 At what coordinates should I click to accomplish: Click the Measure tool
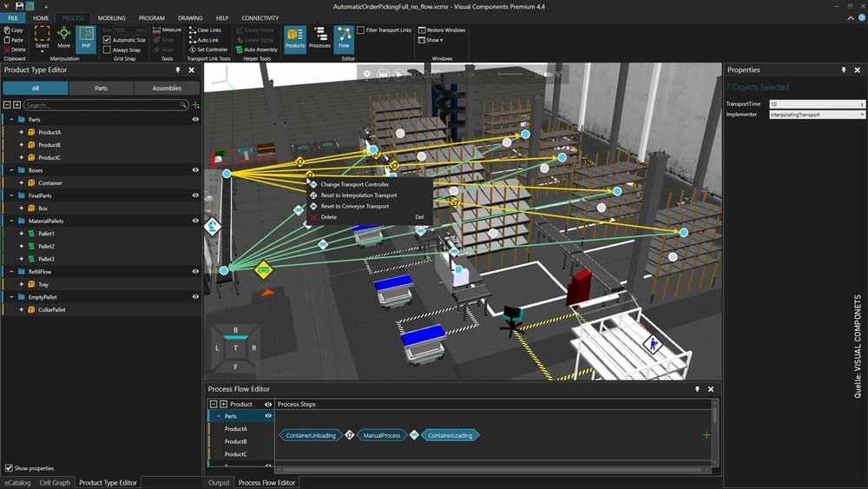[167, 30]
